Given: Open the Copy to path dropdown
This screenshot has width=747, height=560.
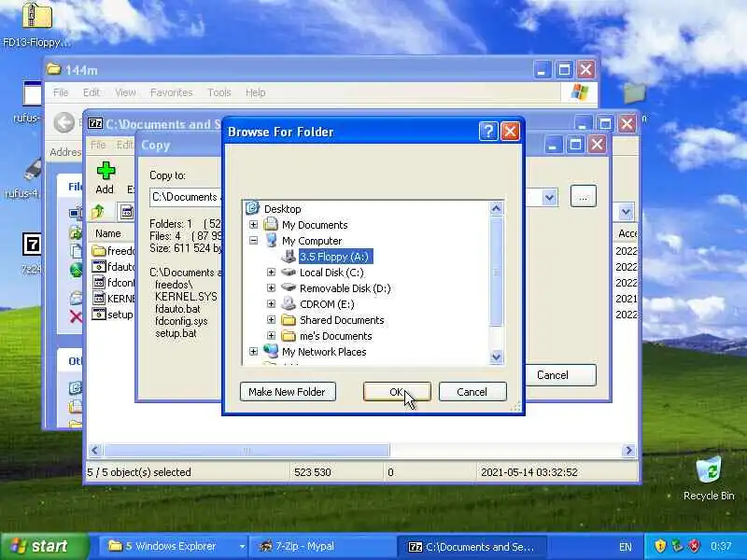Looking at the screenshot, I should pyautogui.click(x=549, y=197).
